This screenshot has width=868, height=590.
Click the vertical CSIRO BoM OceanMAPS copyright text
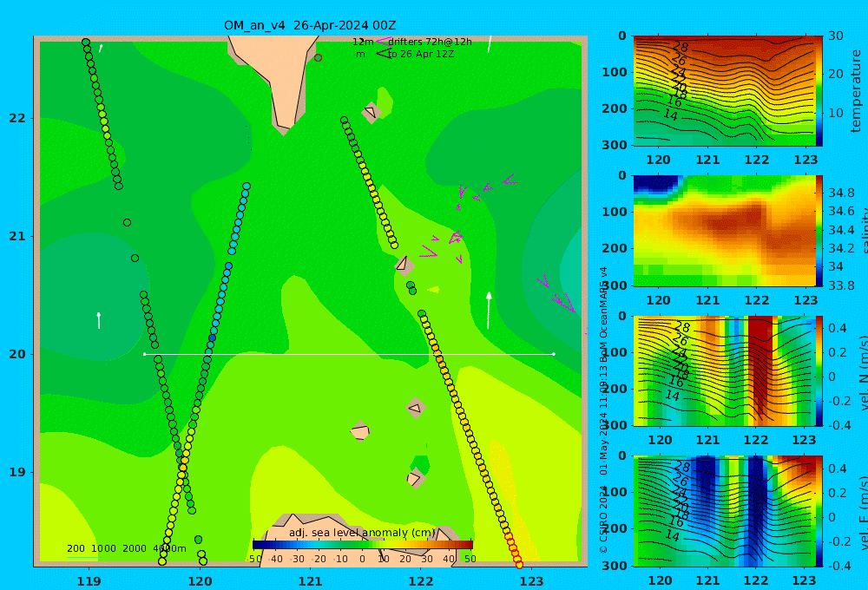[603, 410]
